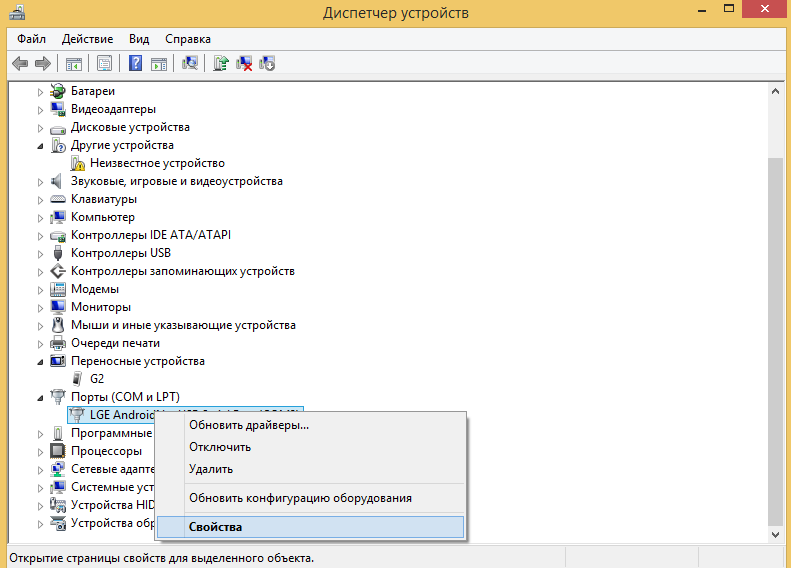Click the vertical scrollbar down arrow
This screenshot has width=791, height=568.
coord(776,536)
